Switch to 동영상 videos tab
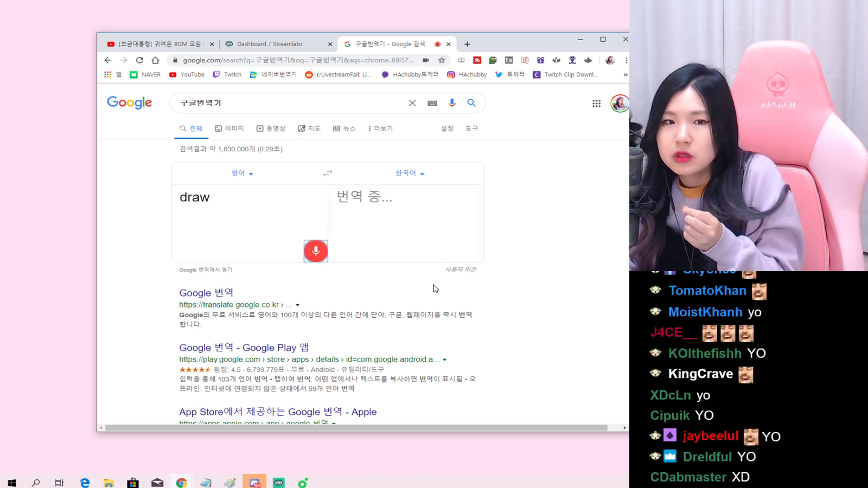 271,129
